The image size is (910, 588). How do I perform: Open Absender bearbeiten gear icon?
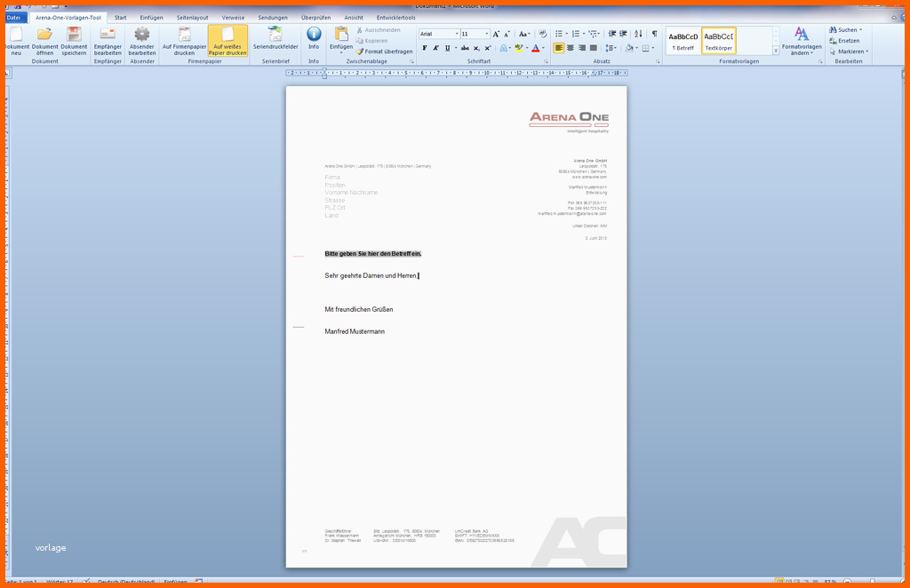(x=142, y=41)
